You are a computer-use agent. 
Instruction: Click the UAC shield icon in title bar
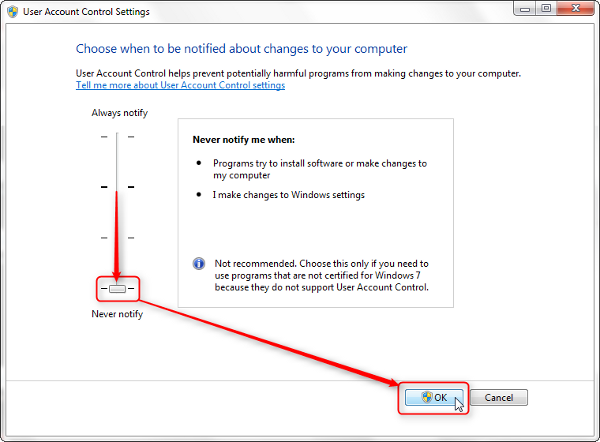pyautogui.click(x=13, y=11)
